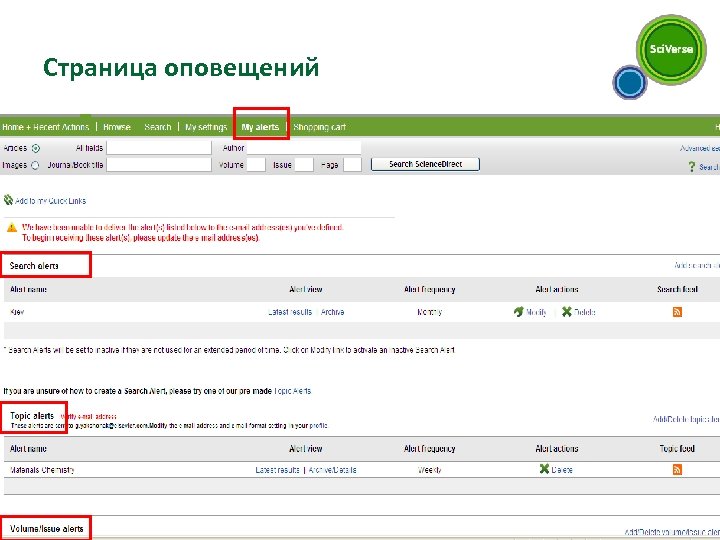Click the Modify icon for Kiev alert
Image resolution: width=720 pixels, height=540 pixels.
pyautogui.click(x=519, y=312)
